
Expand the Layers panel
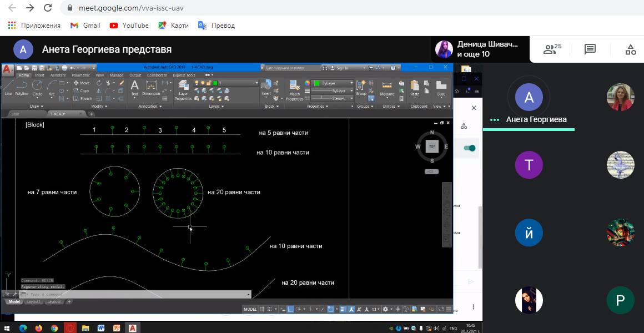[216, 107]
